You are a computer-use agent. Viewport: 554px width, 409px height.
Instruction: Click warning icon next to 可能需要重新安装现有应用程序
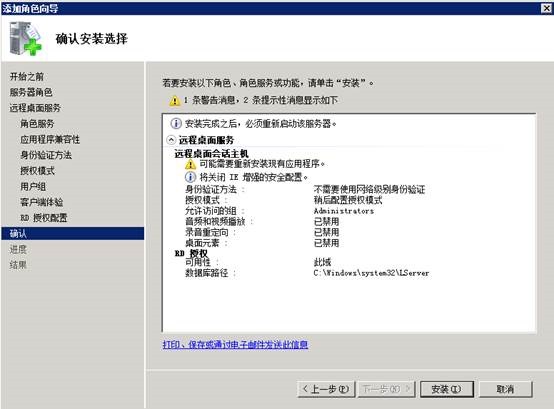190,164
